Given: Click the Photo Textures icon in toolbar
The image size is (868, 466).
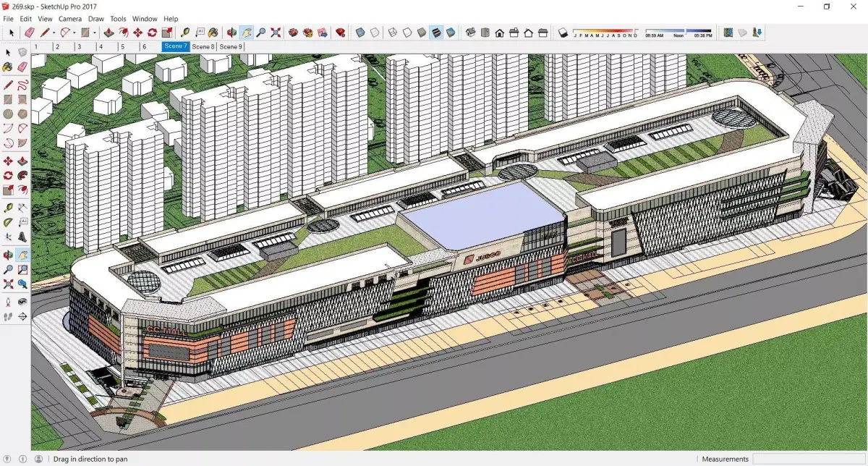Looking at the screenshot, I should [x=757, y=33].
